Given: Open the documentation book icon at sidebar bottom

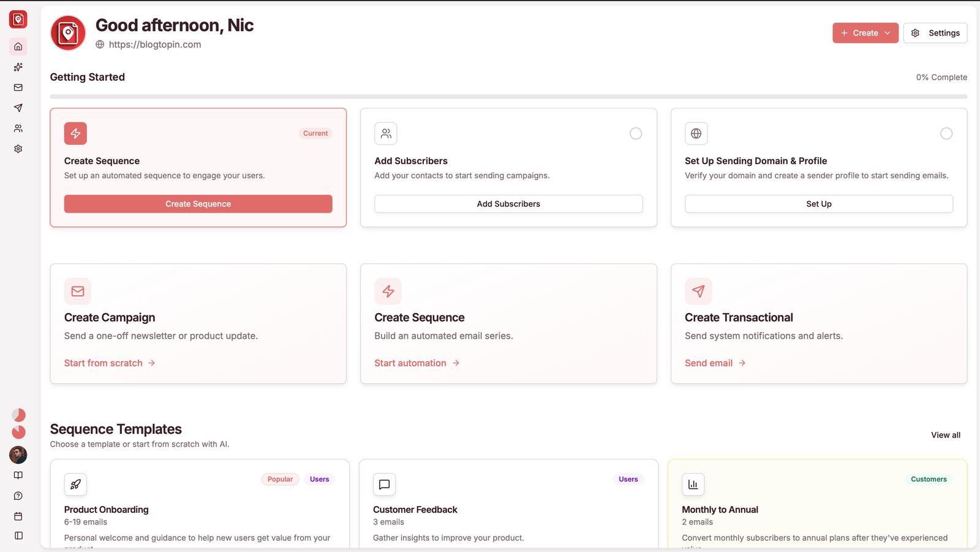Looking at the screenshot, I should tap(18, 475).
